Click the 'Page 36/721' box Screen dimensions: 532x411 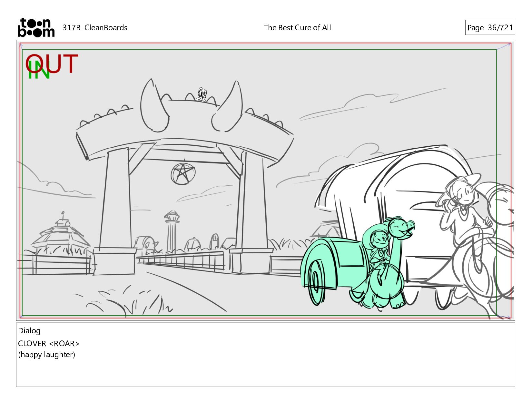490,27
